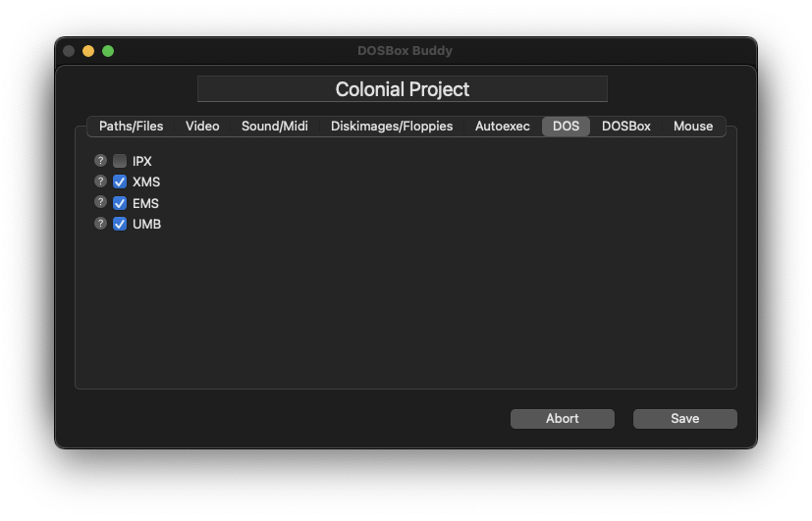This screenshot has width=812, height=521.
Task: Click the Abort button
Action: click(x=563, y=419)
